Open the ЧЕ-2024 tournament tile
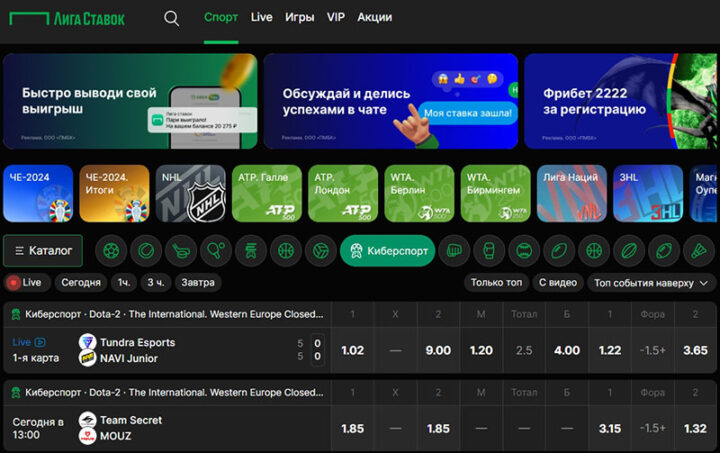Screen dimensions: 720x453 coord(38,193)
